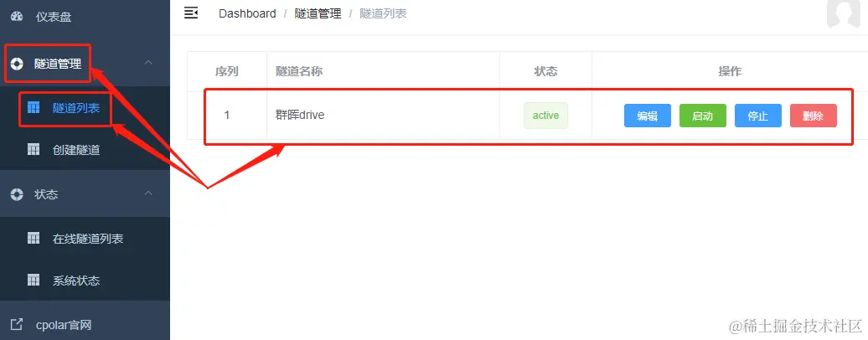This screenshot has width=868, height=340.
Task: Click the lifebuoy icon beside 状态
Action: tap(17, 194)
